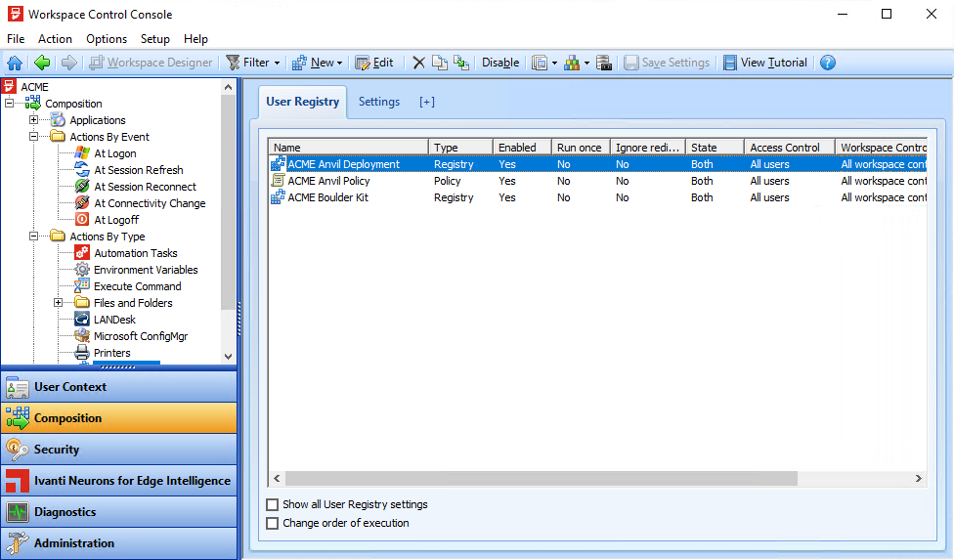Screen dimensions: 954x560
Task: Click the list's scroll right arrow
Action: point(918,479)
